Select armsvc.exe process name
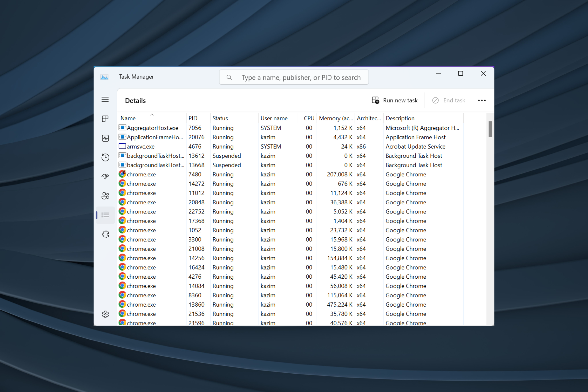Image resolution: width=588 pixels, height=392 pixels. [x=141, y=147]
